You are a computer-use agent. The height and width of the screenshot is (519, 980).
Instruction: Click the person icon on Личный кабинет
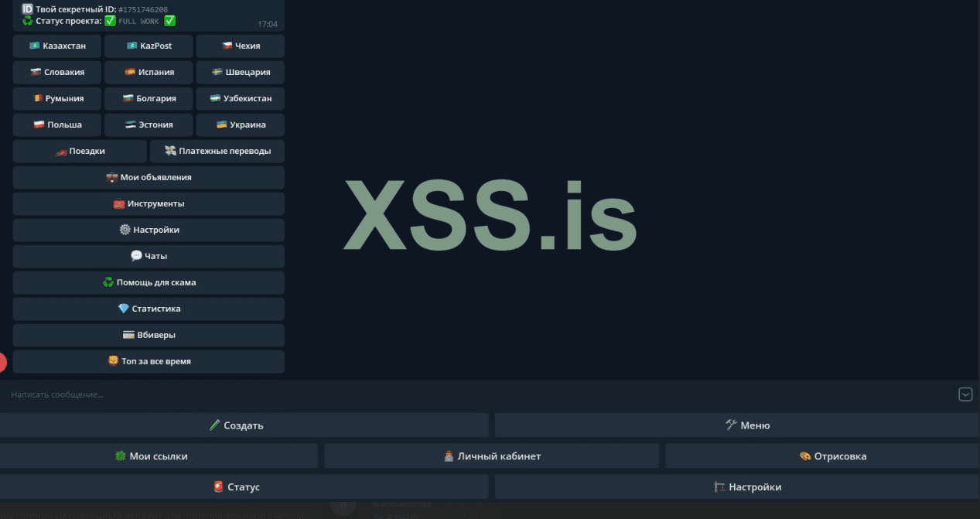pyautogui.click(x=449, y=456)
